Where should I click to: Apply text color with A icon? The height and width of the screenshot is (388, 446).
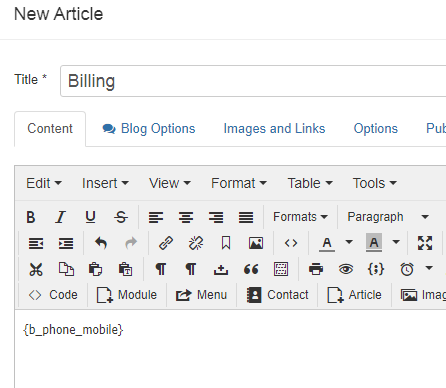click(327, 243)
